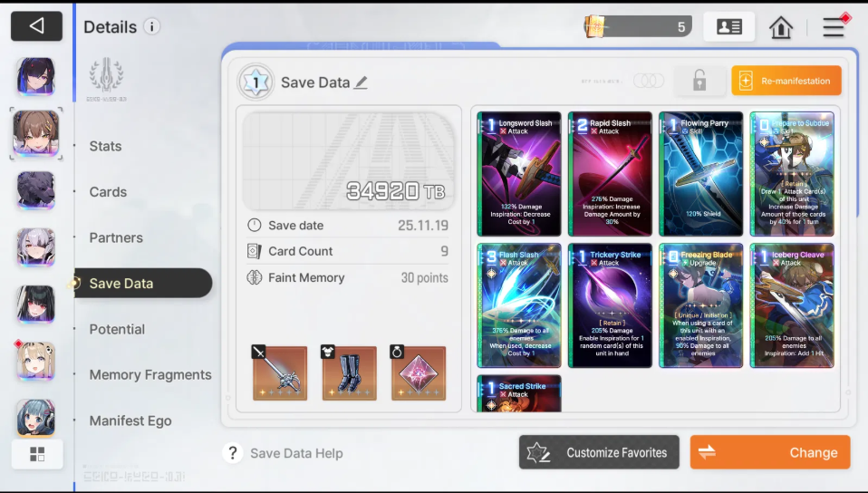This screenshot has width=868, height=493.
Task: Select the 30 points Faint Memory value
Action: (x=425, y=277)
